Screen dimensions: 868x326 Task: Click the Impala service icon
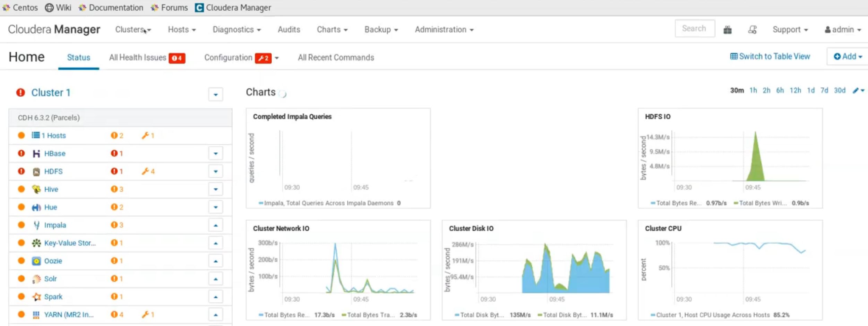coord(36,225)
